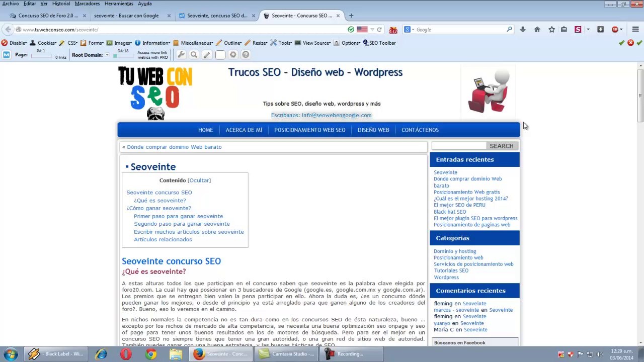Viewport: 644px width, 362px height.
Task: Open the Historial menu
Action: [x=61, y=4]
